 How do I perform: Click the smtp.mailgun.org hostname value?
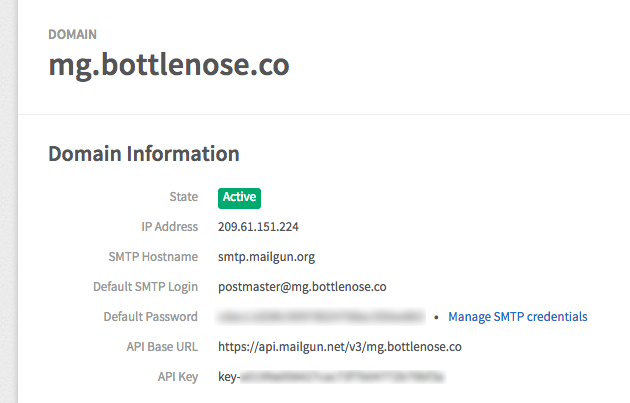[266, 257]
